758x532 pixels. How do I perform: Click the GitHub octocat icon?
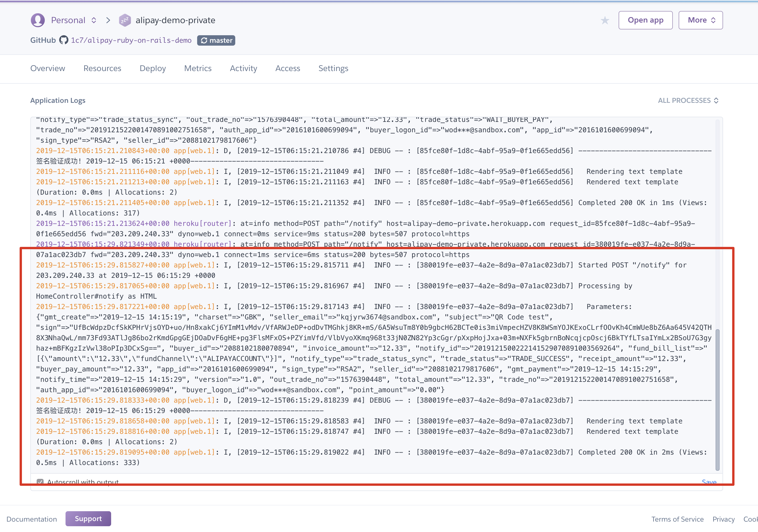click(64, 40)
